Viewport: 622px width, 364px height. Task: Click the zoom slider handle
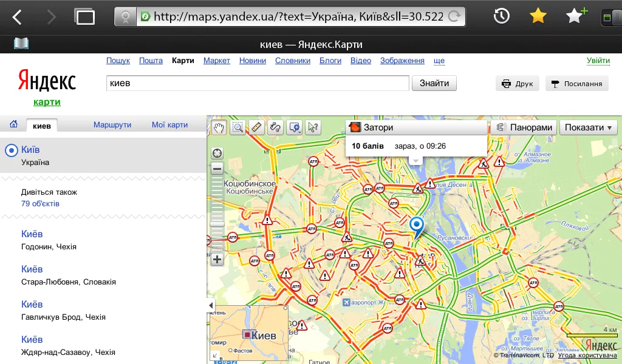click(x=217, y=224)
